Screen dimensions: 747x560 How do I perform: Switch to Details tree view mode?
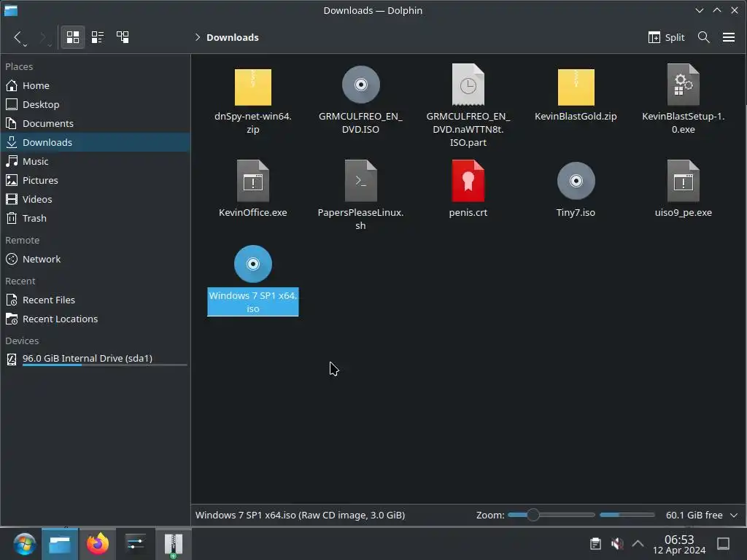123,37
